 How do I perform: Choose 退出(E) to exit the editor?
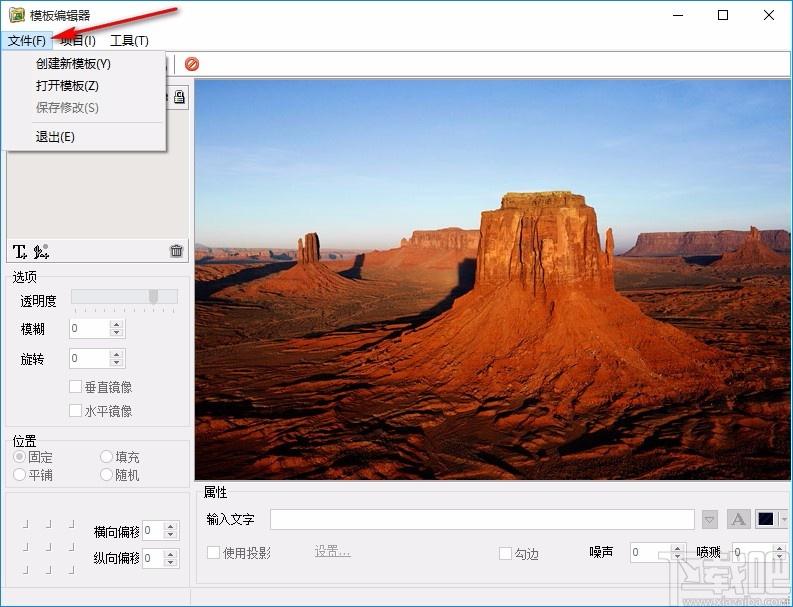pos(55,137)
